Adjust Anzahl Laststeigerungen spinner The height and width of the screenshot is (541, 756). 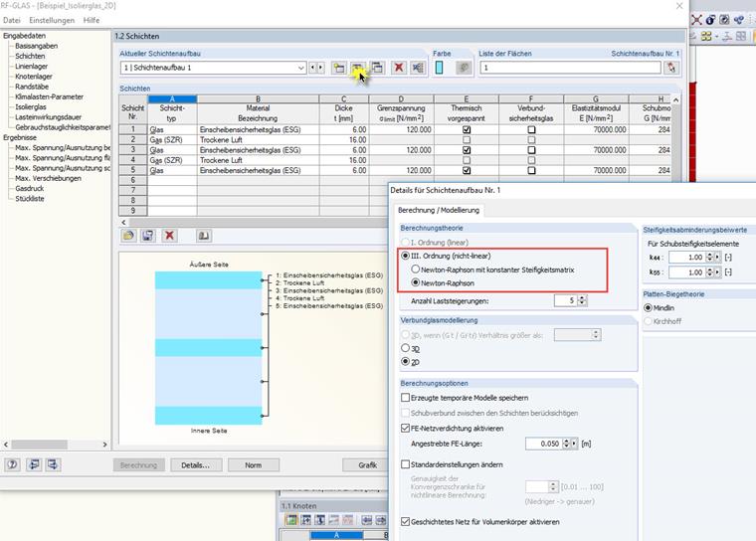point(582,300)
